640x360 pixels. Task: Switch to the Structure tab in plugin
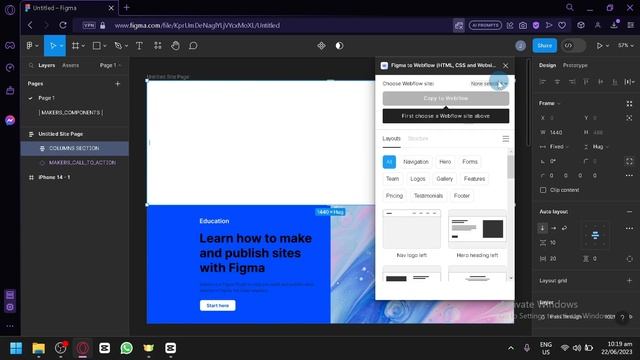tap(418, 139)
